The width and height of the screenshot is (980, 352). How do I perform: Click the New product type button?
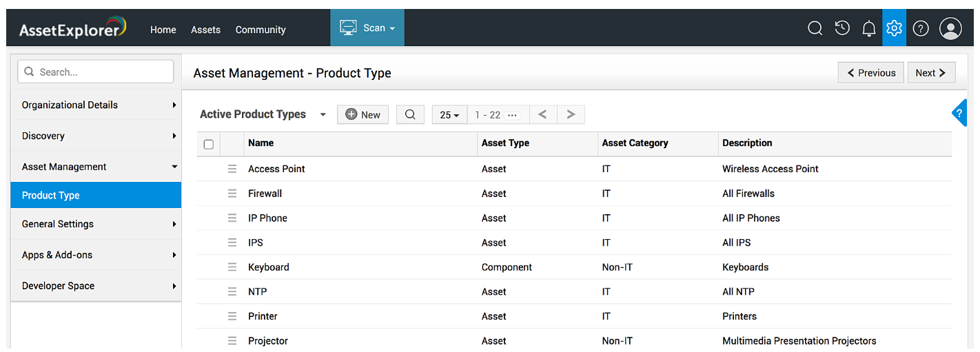[x=363, y=114]
